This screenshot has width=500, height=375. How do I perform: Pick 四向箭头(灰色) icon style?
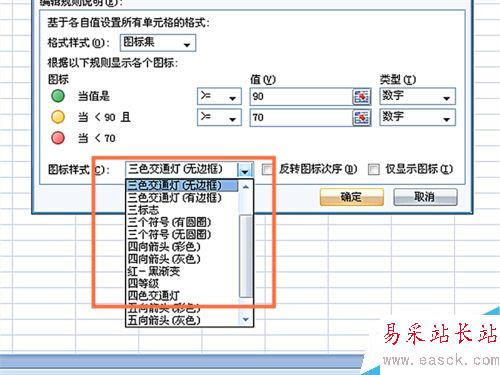182,259
